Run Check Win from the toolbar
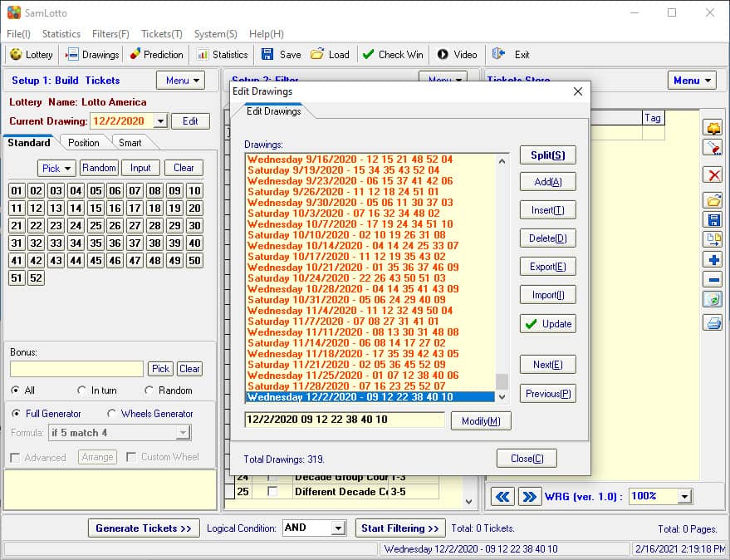Screen dimensions: 730x560 tap(393, 55)
